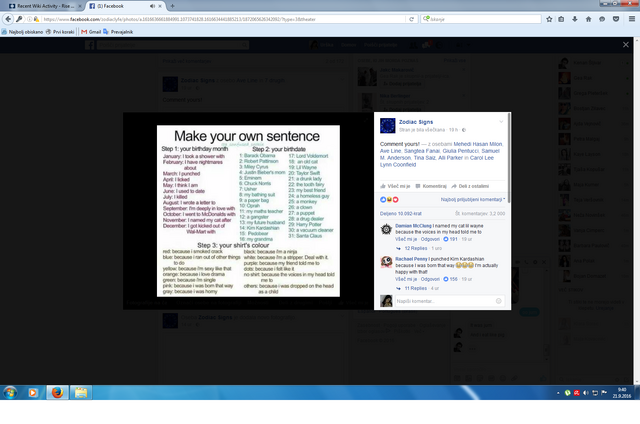Open the Prevajalnik bookmark
Image resolution: width=640 pixels, height=424 pixels.
(x=118, y=32)
